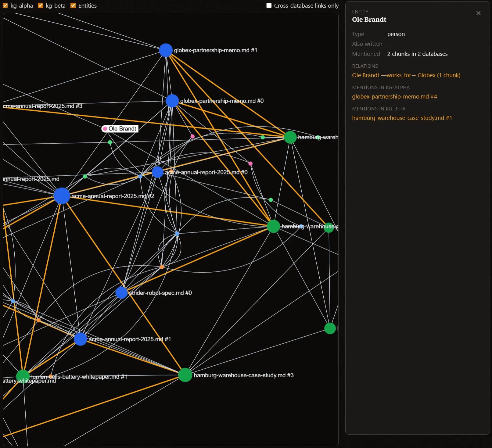The height and width of the screenshot is (448, 492).
Task: Select acme-annual-report-2025.md #2 blue node
Action: coord(62,196)
